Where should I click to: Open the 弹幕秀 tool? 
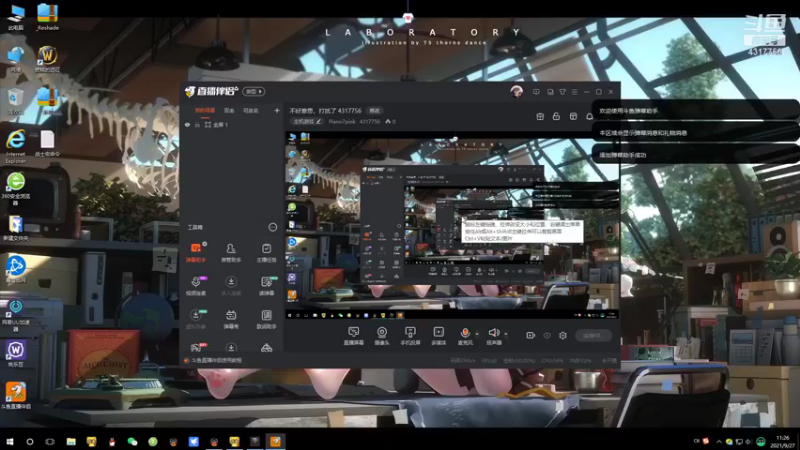click(x=231, y=319)
